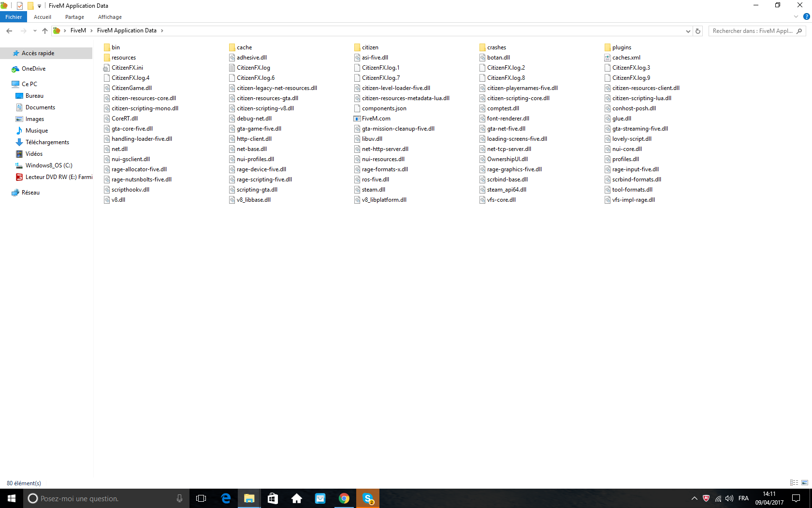Select the FiveM.com application file
Viewport: 812px width, 508px height.
pos(372,119)
